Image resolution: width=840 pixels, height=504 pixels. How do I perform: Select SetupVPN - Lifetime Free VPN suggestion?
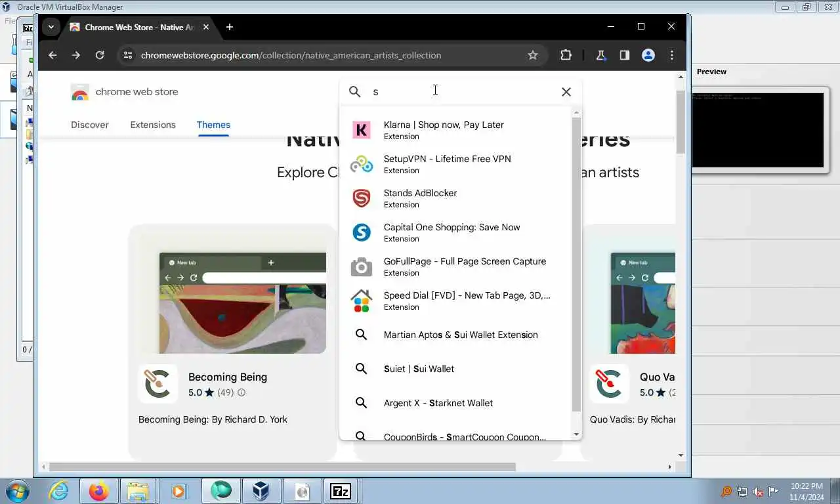[x=455, y=164]
